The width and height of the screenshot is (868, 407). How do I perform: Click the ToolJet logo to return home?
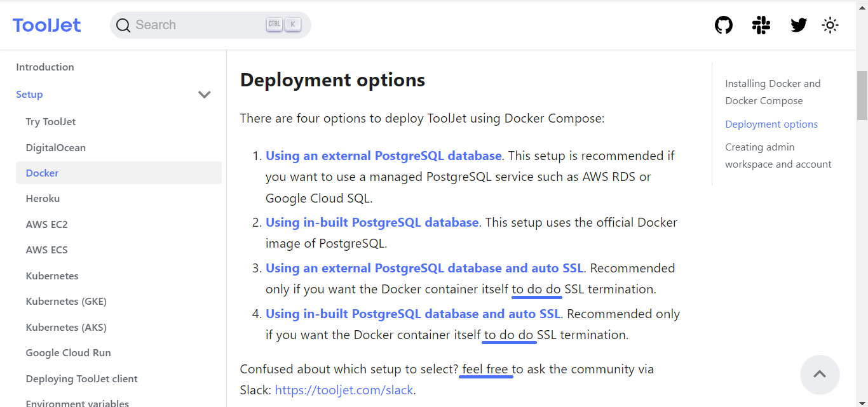46,25
